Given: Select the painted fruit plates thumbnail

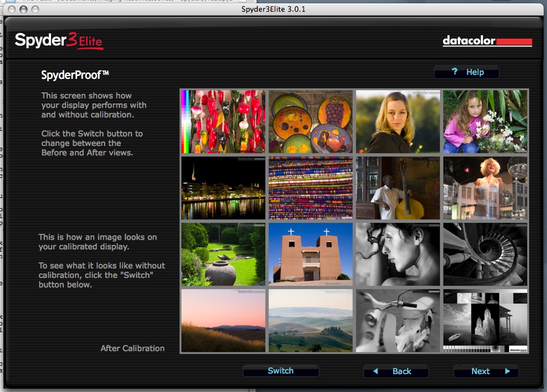Looking at the screenshot, I should (310, 121).
